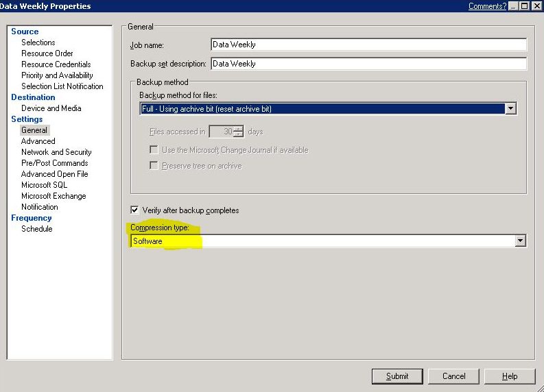This screenshot has width=544, height=392.
Task: Open Help for this dialog
Action: pos(510,376)
